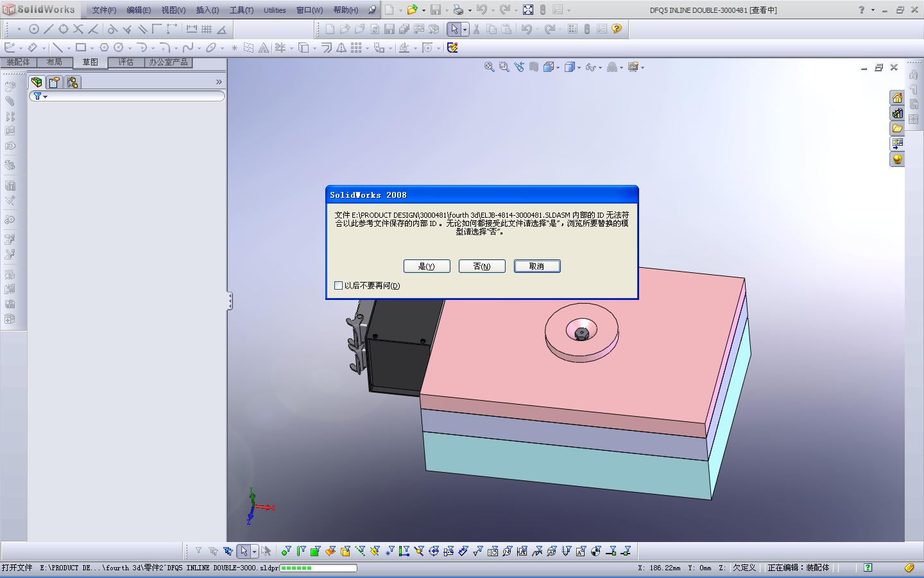The image size is (924, 578).
Task: Toggle the Filter Vertices selection filter
Action: [x=286, y=551]
